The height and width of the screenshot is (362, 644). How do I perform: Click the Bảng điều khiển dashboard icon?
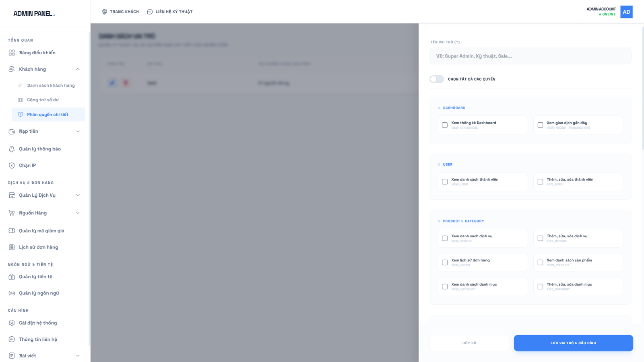point(12,53)
